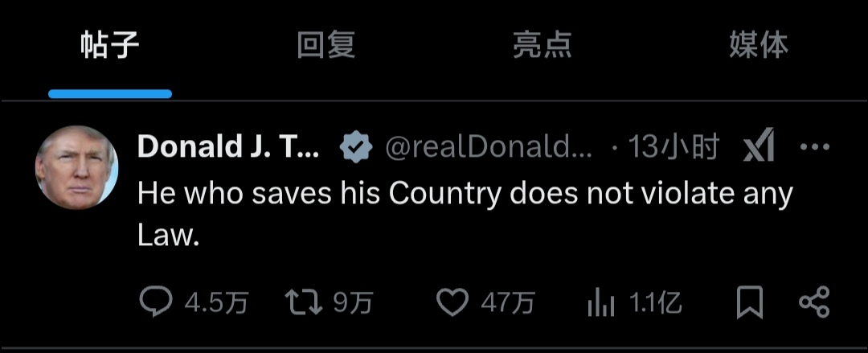Click the blue verified badge
Viewport: 868px width, 353px height.
354,147
